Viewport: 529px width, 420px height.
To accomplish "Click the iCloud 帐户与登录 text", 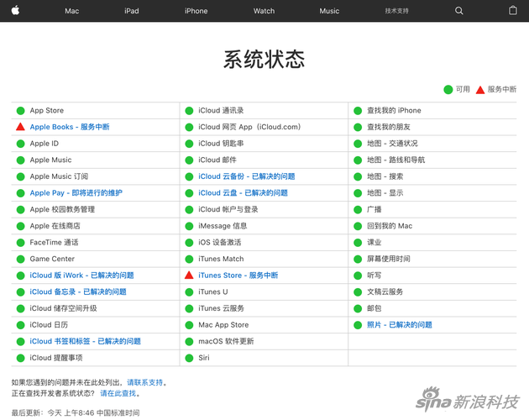I will click(228, 209).
